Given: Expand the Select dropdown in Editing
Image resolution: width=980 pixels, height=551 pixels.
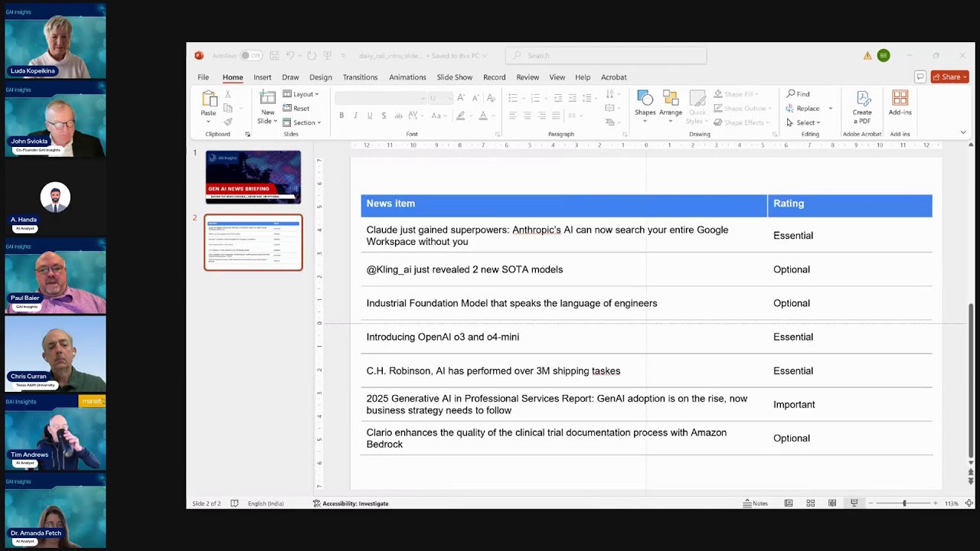Looking at the screenshot, I should tap(803, 122).
